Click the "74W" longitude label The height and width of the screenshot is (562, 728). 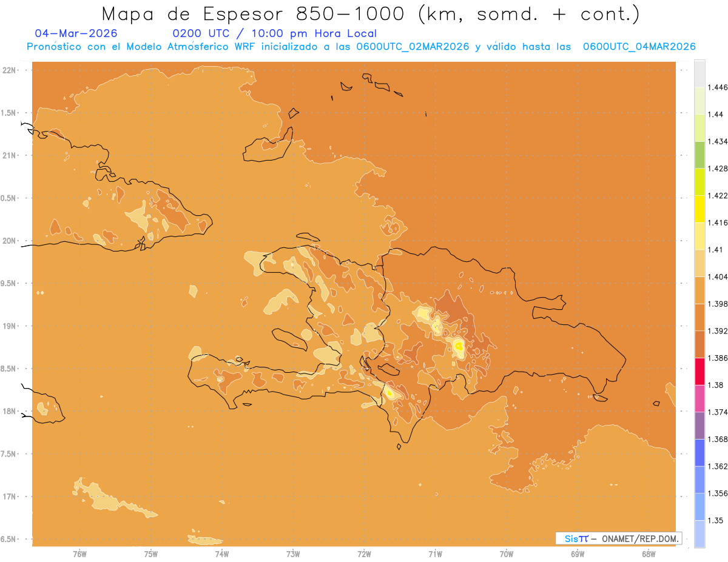221,554
